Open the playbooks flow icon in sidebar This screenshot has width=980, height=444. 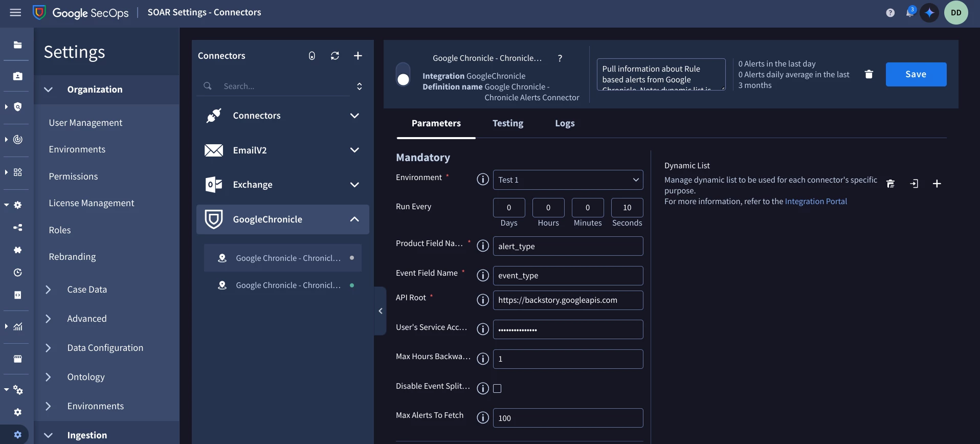[x=17, y=228]
